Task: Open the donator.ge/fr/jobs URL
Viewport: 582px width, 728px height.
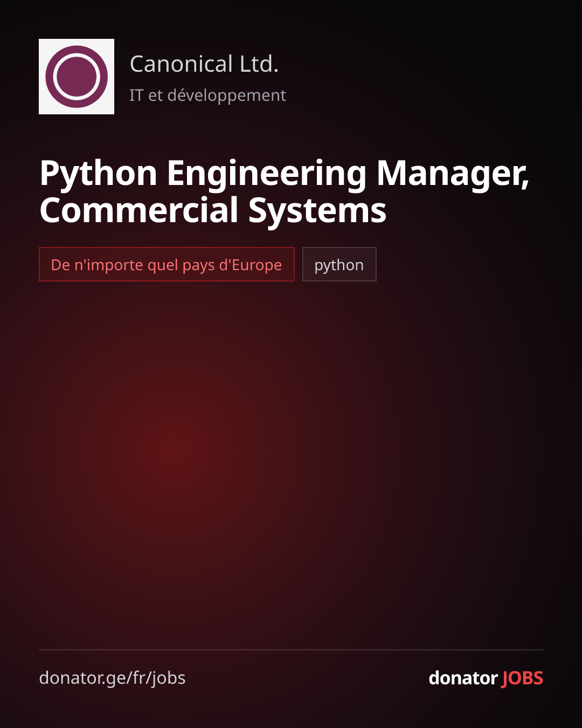Action: (x=112, y=678)
